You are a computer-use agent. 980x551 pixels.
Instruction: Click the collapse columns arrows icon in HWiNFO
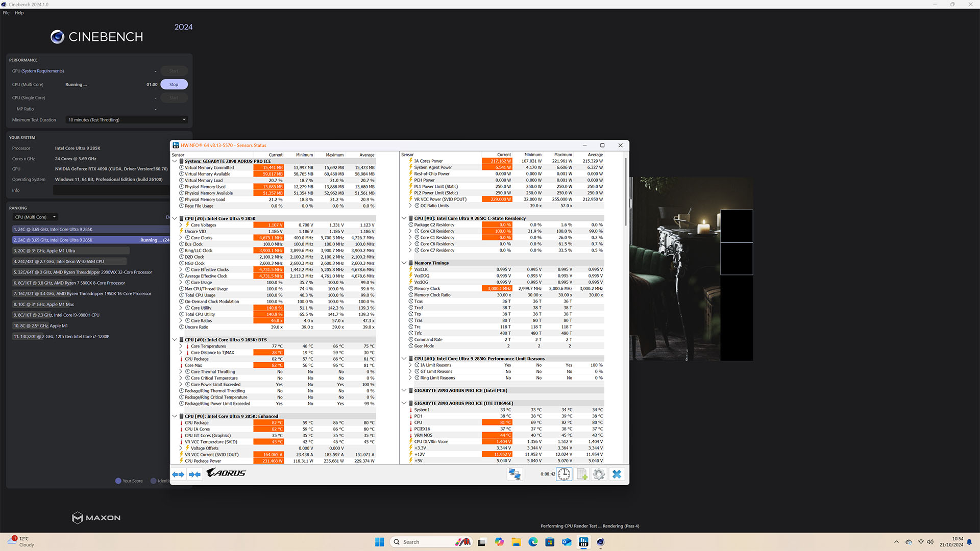pyautogui.click(x=194, y=474)
